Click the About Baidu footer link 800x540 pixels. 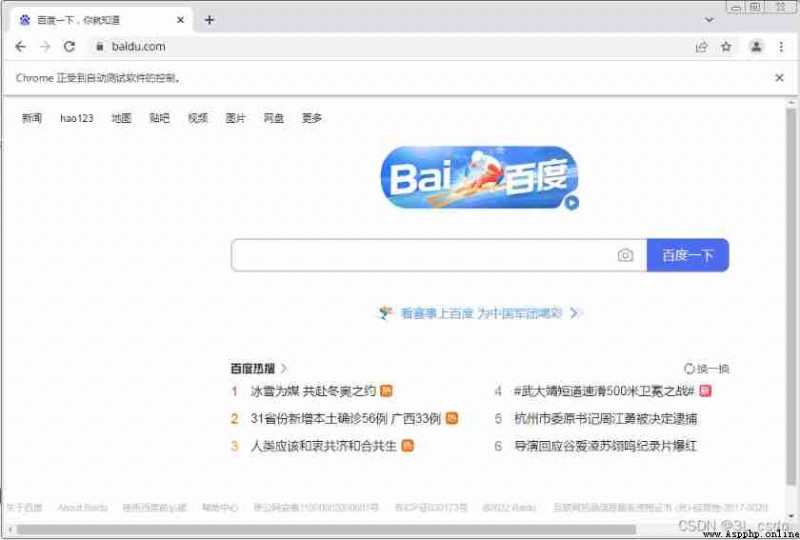(83, 507)
